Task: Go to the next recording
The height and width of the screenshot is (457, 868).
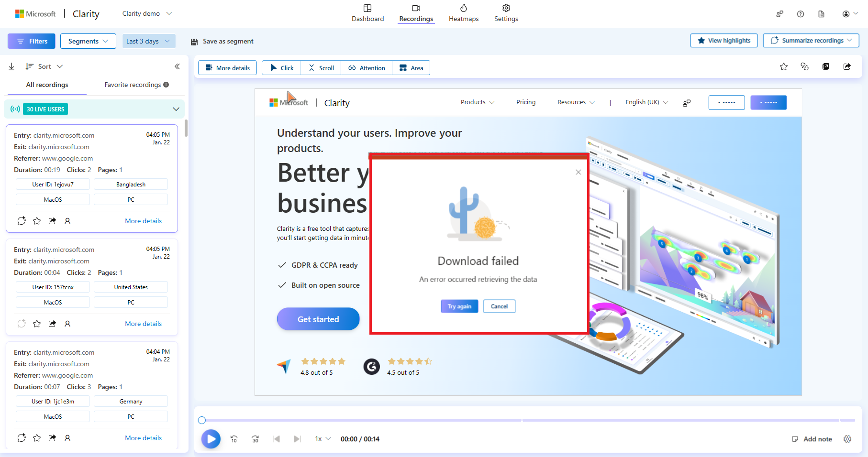Action: click(x=297, y=439)
